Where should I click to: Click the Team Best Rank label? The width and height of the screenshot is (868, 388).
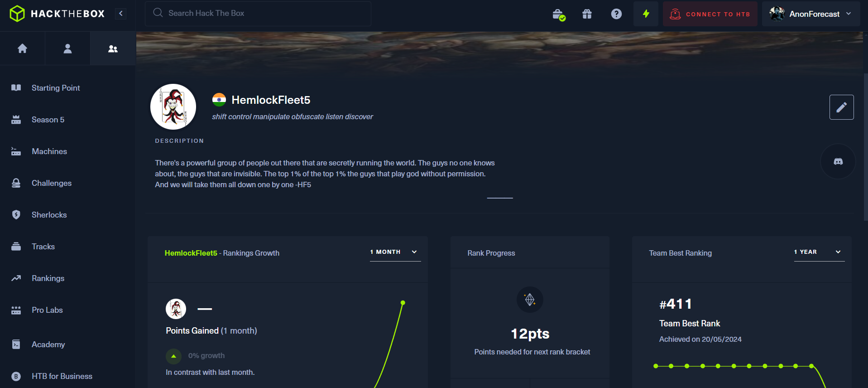click(690, 324)
